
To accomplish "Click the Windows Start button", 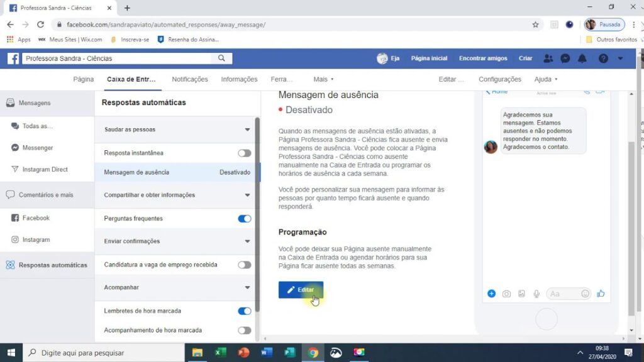I will point(11,353).
